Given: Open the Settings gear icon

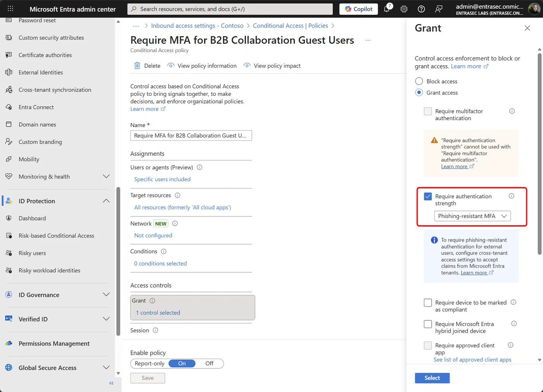Looking at the screenshot, I should (x=404, y=9).
